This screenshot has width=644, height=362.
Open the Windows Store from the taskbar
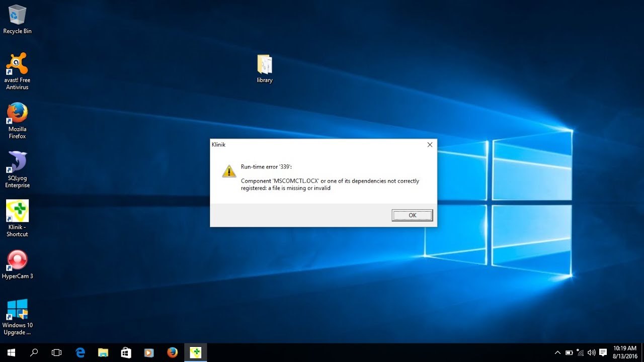pos(126,352)
